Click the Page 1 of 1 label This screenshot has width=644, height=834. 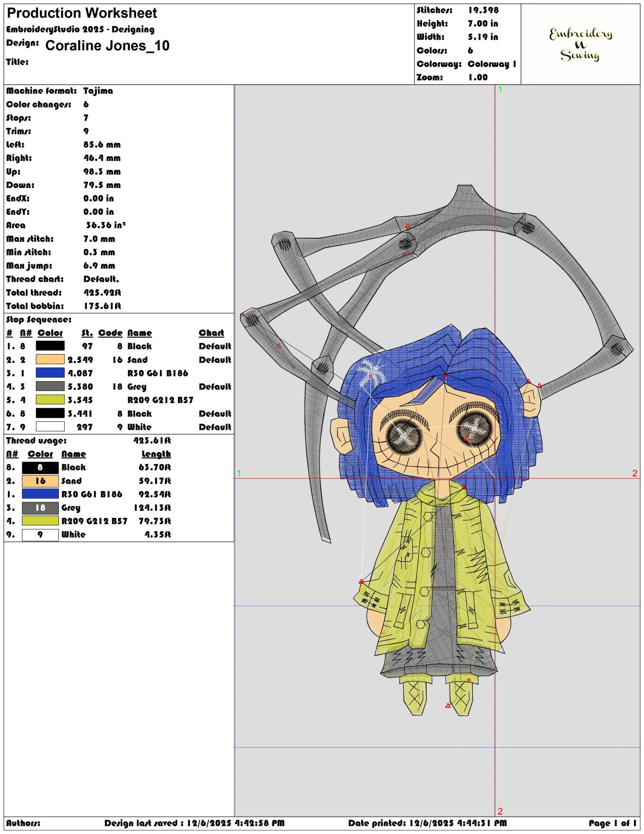(x=613, y=823)
